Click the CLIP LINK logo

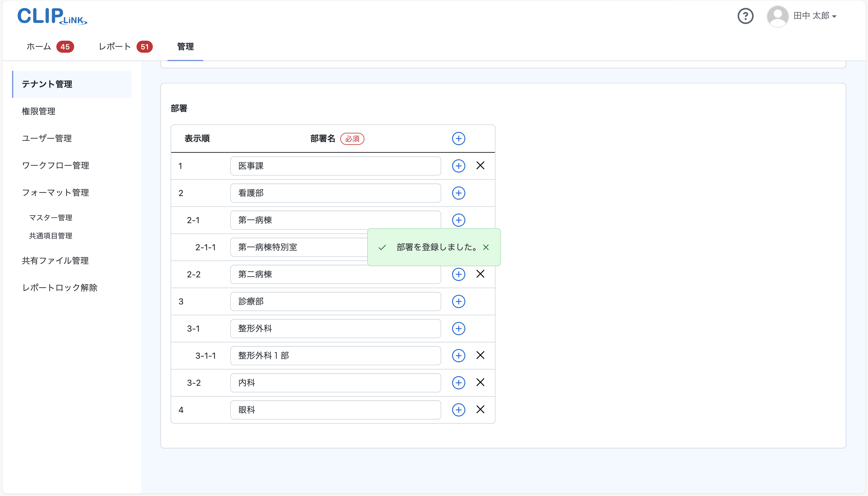(x=52, y=16)
